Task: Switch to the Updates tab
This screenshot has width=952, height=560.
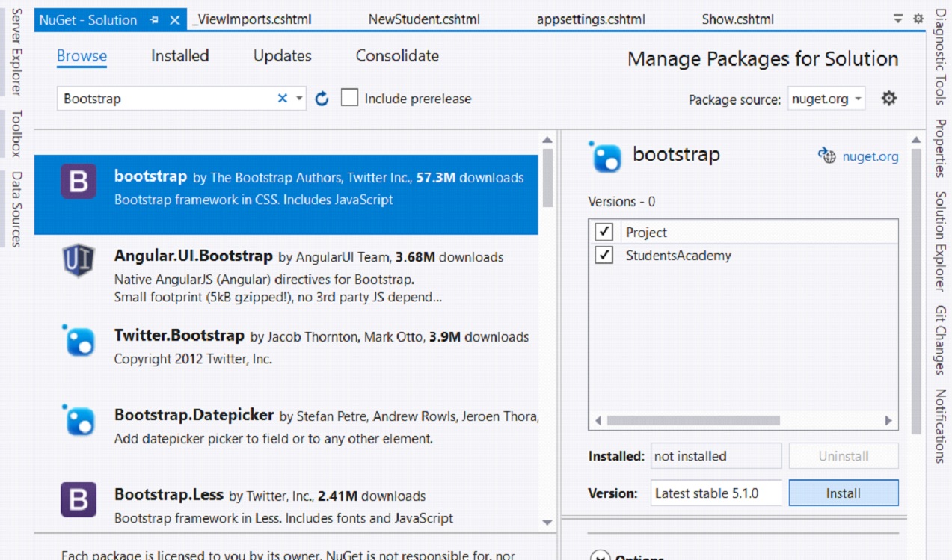Action: (283, 56)
